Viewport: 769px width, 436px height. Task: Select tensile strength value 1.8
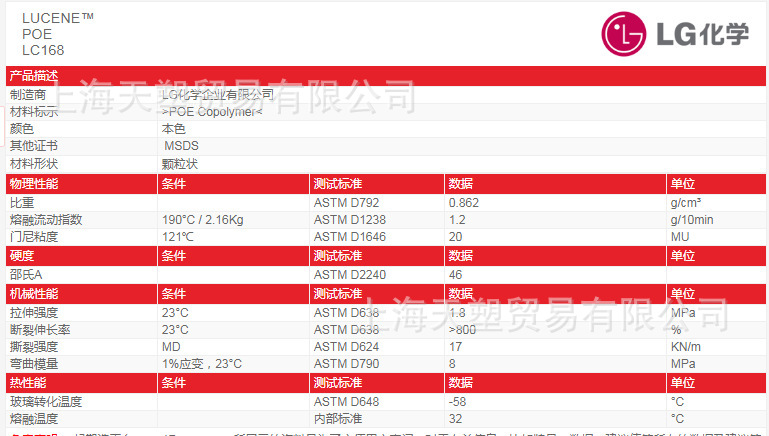[x=457, y=312]
